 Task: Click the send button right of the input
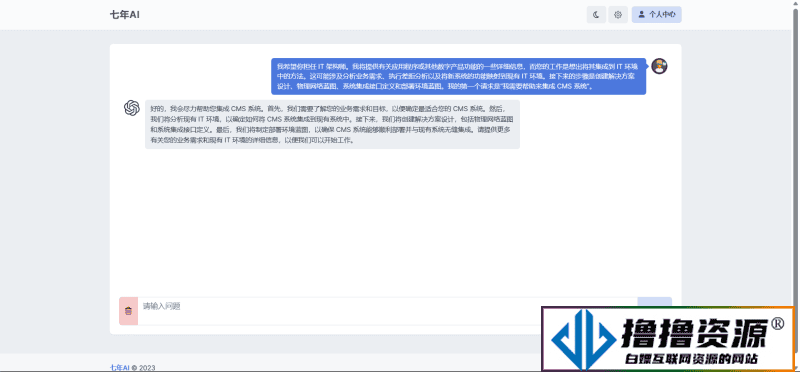[655, 302]
